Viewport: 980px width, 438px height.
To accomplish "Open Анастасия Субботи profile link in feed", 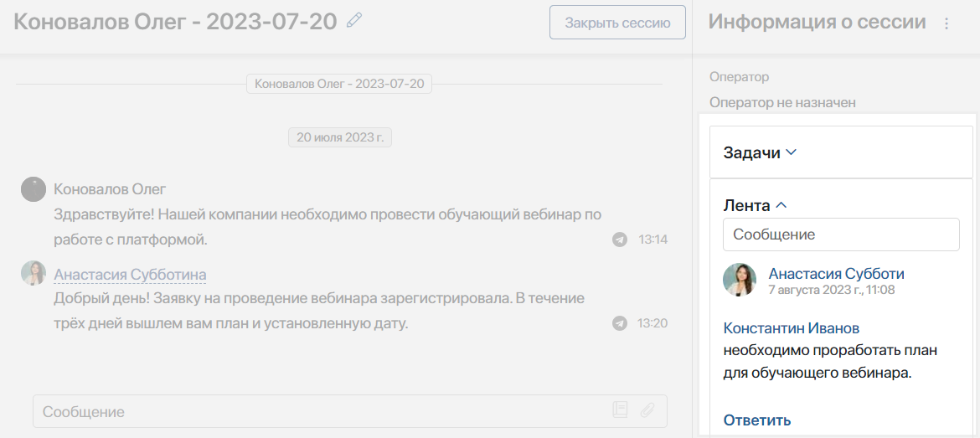I will pyautogui.click(x=836, y=274).
